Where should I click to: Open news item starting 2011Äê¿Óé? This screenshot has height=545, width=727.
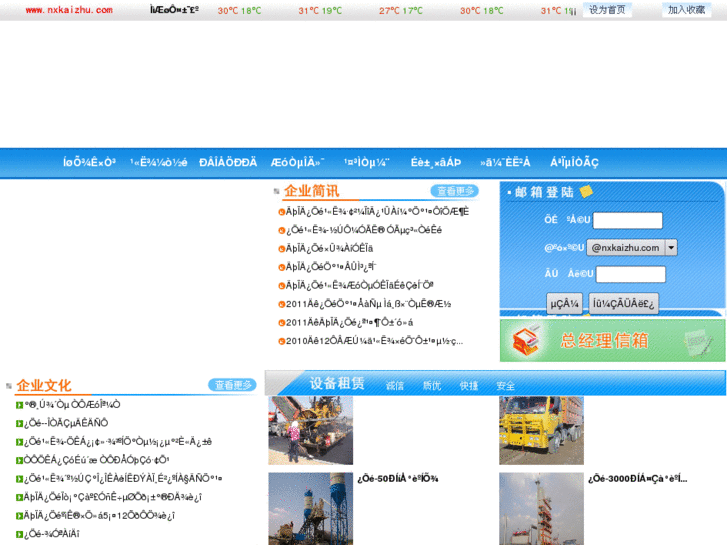point(369,304)
